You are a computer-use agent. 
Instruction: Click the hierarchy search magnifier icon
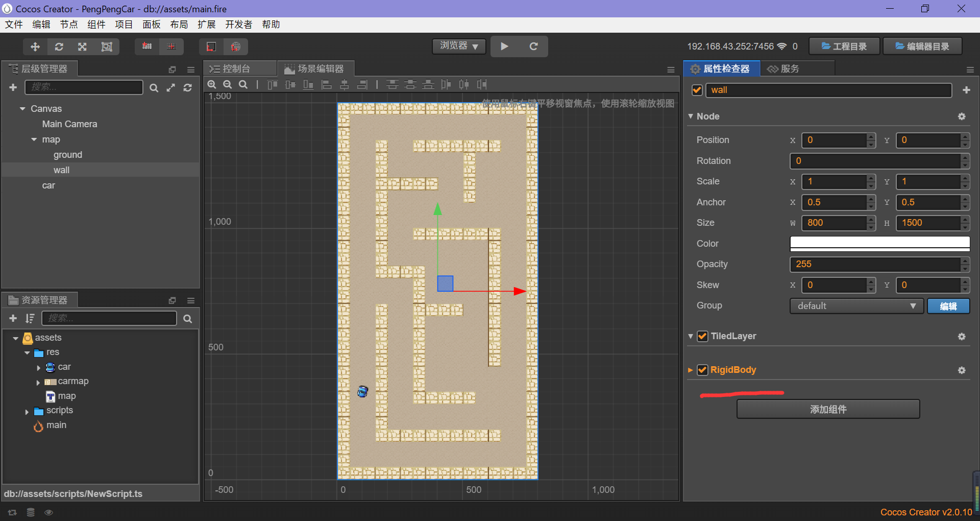pyautogui.click(x=154, y=88)
